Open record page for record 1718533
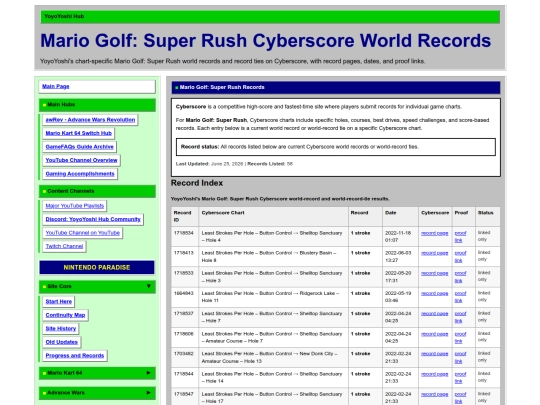Viewport: 540px width, 405px height. coord(435,273)
